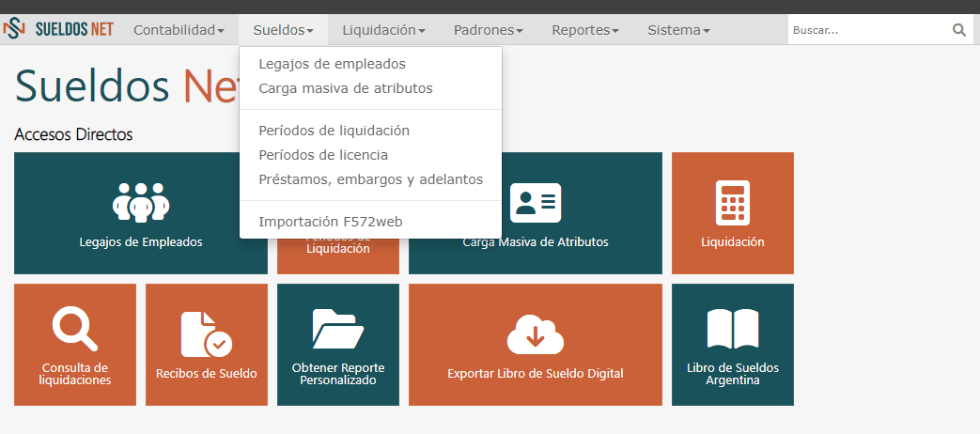Click the Libro de Sueldos open book icon
The height and width of the screenshot is (434, 980).
click(733, 329)
